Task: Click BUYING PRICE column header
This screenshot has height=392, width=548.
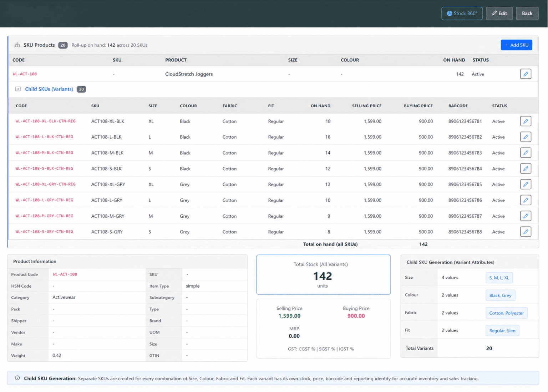Action: [x=418, y=106]
